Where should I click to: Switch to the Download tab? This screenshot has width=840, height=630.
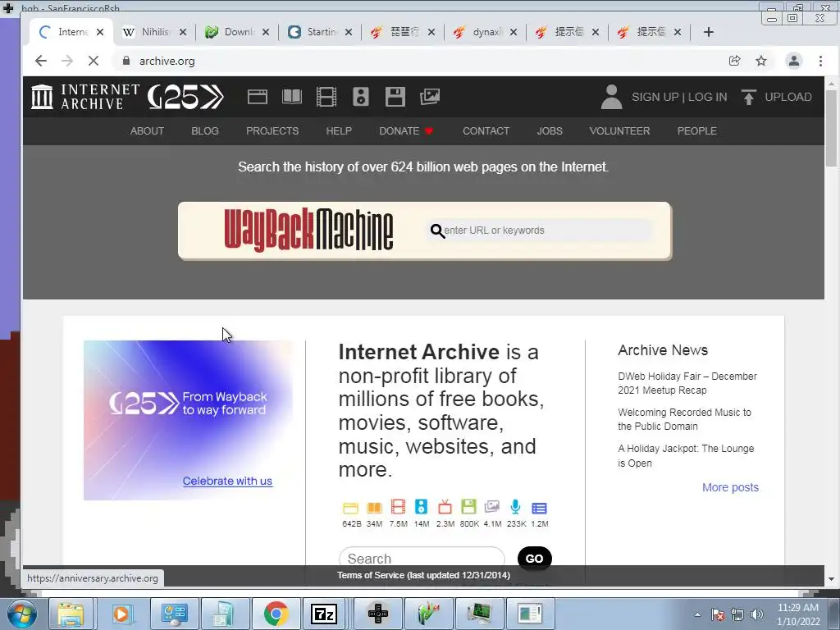coord(237,32)
